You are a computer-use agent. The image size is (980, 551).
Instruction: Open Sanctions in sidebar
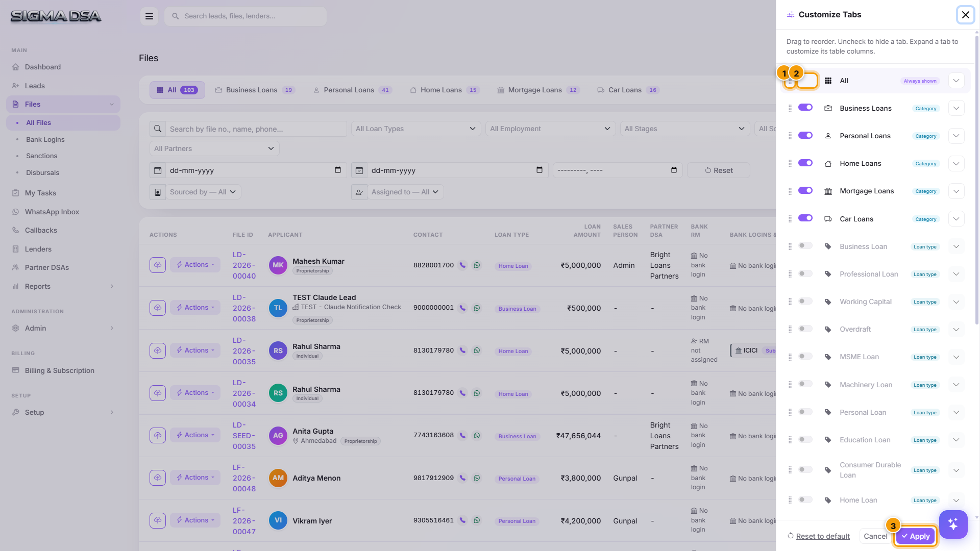pos(42,156)
